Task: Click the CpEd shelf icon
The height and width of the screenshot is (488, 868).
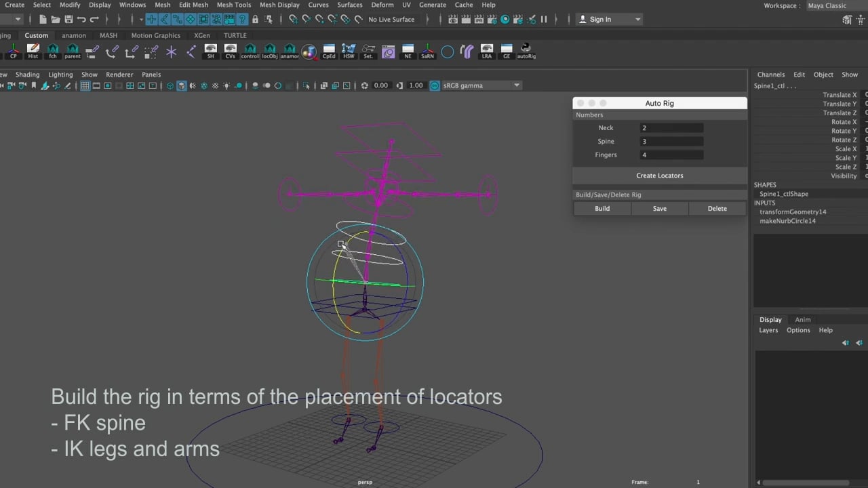Action: click(329, 51)
